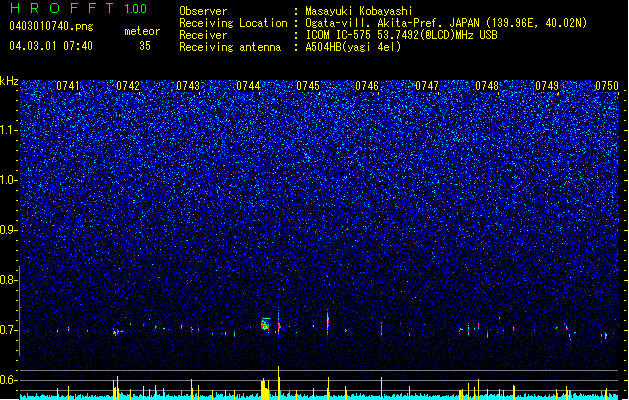Click the 0.9 kHz axis label
Screen dimensions: 629x400
(8, 230)
